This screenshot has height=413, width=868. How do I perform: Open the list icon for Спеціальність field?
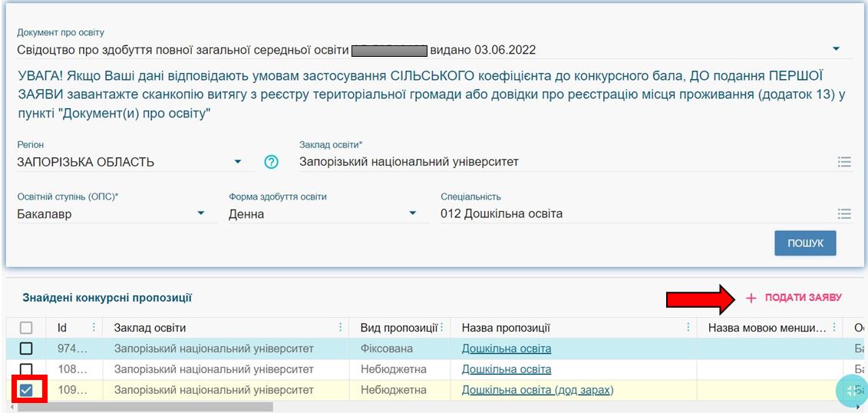click(844, 214)
